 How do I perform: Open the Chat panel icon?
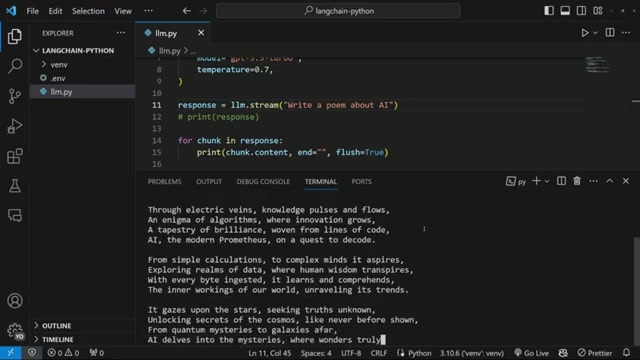[x=15, y=215]
